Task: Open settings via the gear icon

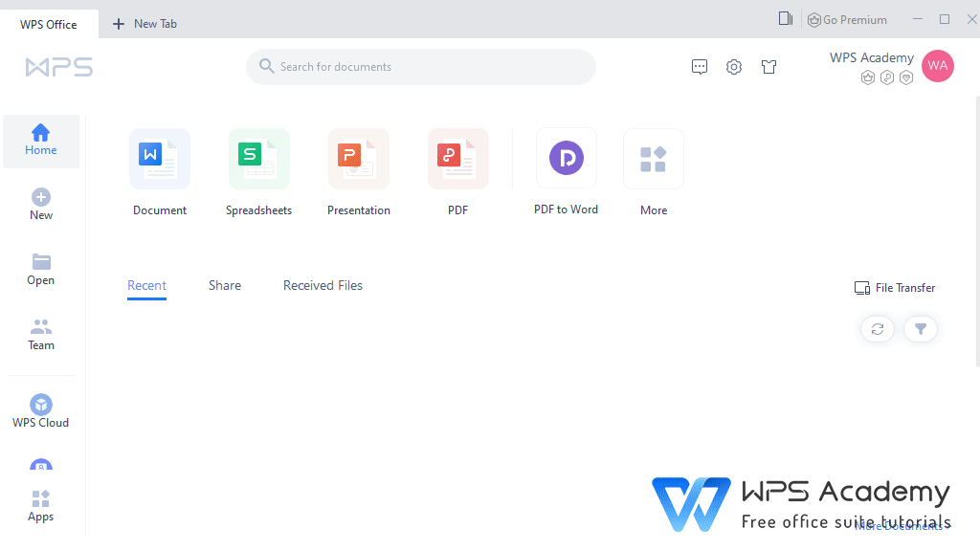Action: [734, 67]
